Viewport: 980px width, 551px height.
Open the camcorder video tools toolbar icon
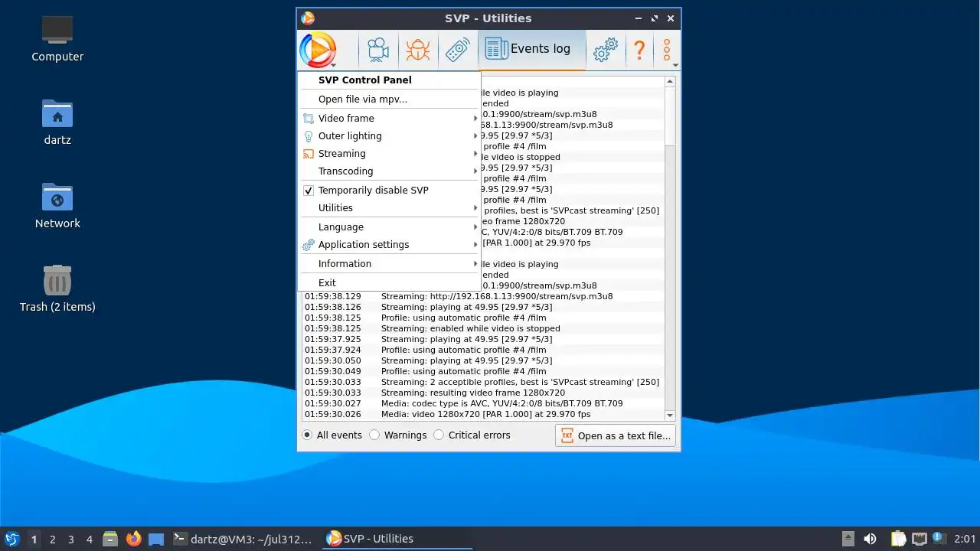coord(377,51)
